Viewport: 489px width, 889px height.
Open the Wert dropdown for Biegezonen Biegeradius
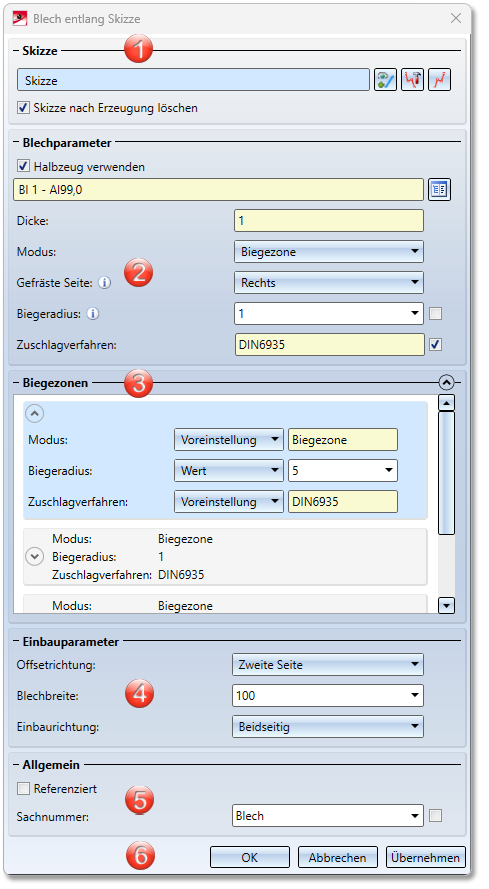[229, 471]
